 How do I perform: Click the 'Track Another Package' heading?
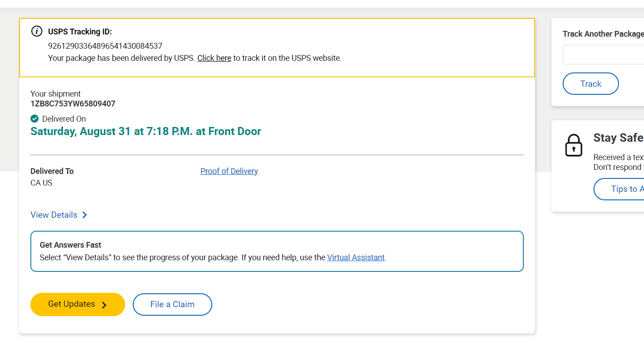click(x=603, y=34)
